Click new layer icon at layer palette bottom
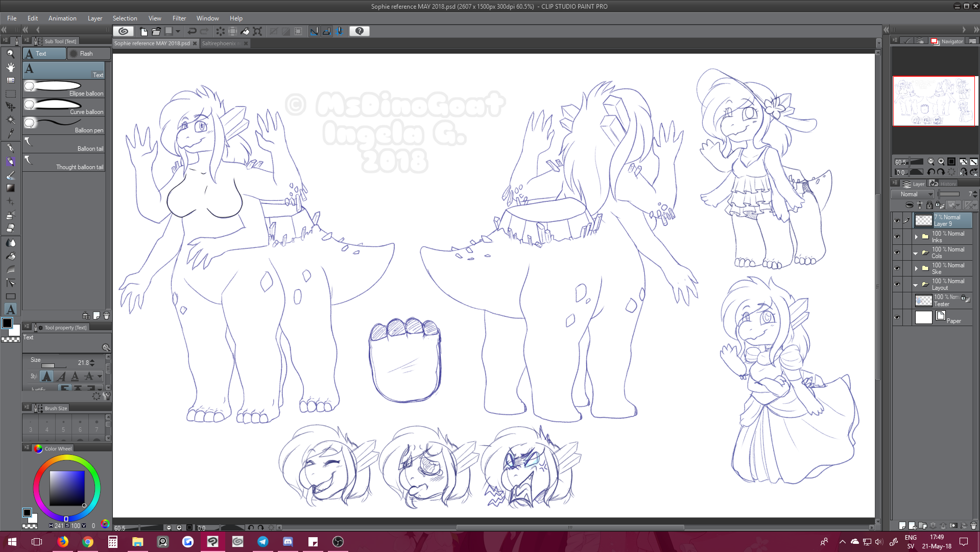The width and height of the screenshot is (980, 552). 902,525
